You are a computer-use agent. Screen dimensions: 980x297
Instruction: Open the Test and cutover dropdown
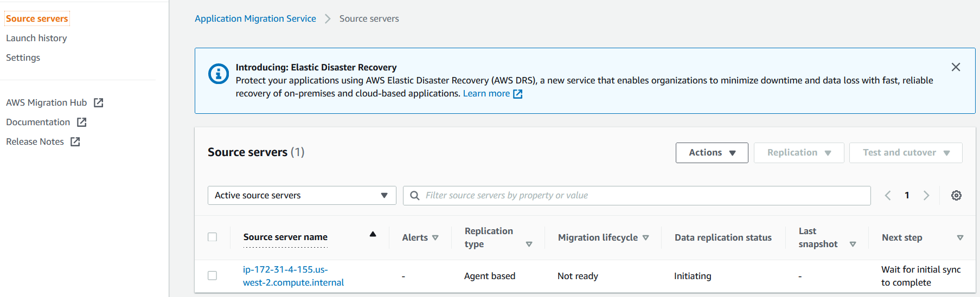tap(906, 153)
